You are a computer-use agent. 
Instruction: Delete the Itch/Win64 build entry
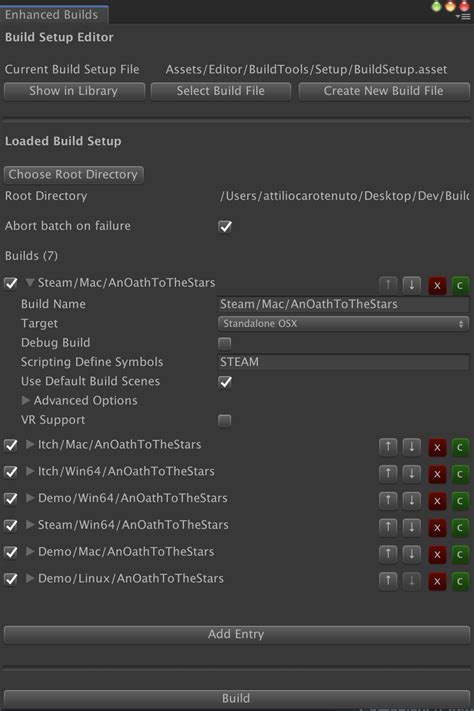coord(437,474)
